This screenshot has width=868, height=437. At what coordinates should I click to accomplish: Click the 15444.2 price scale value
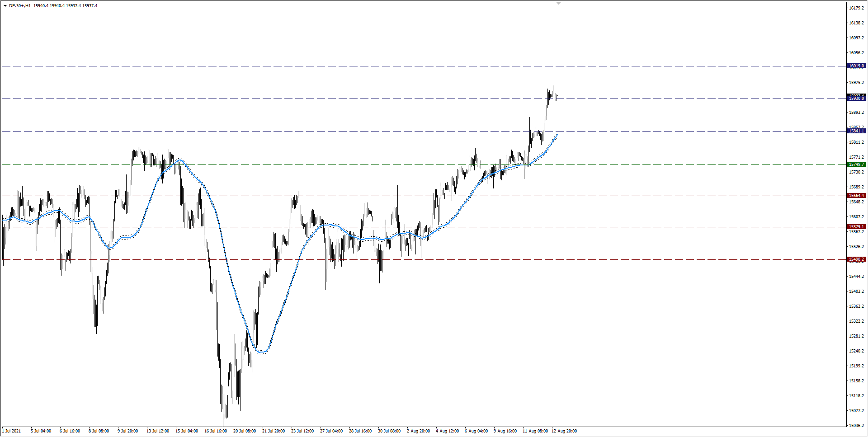point(856,277)
